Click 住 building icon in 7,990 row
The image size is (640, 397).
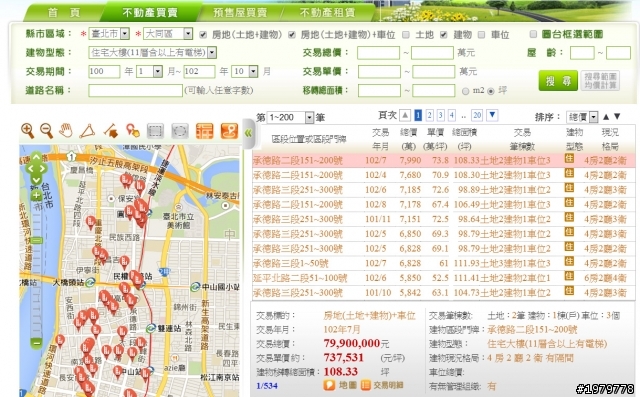[x=569, y=158]
